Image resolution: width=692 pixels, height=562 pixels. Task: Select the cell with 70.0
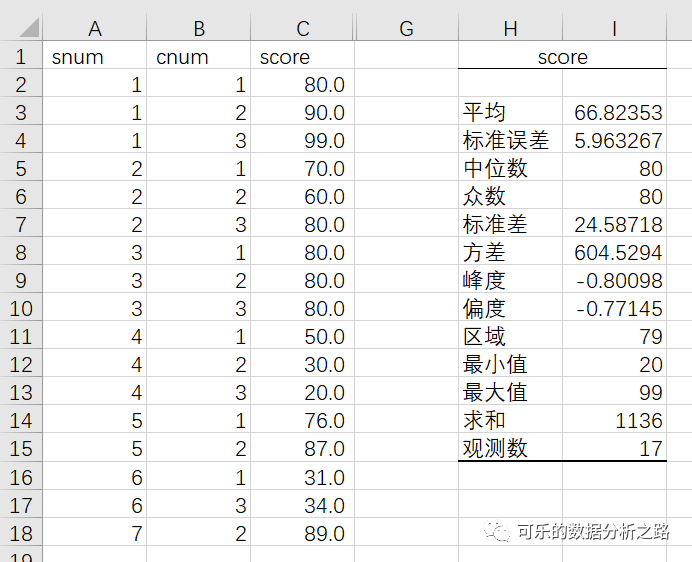302,168
